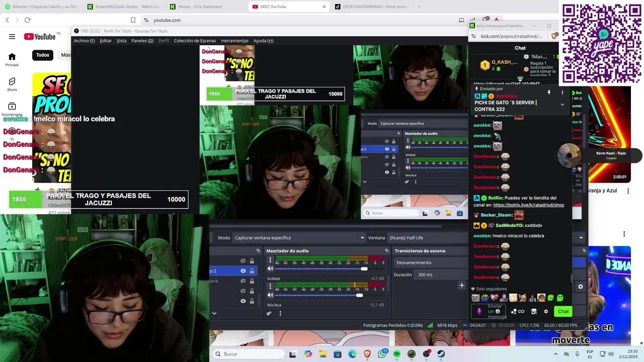Open the Desvanecimiento transition dropdown
The image size is (644, 362).
(x=431, y=262)
